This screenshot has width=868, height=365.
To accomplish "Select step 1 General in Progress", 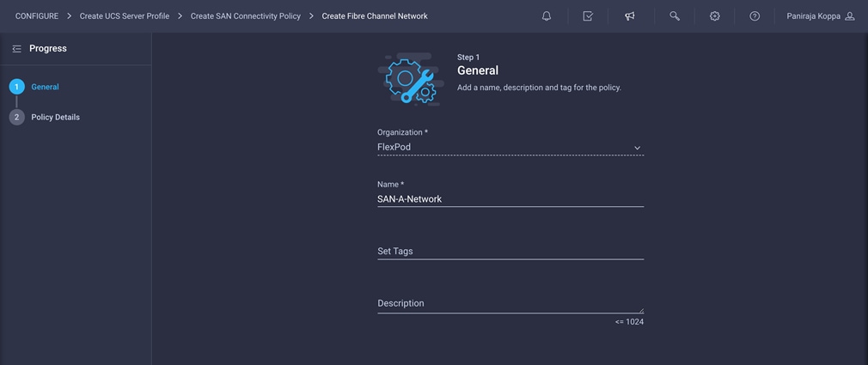I will pos(45,87).
